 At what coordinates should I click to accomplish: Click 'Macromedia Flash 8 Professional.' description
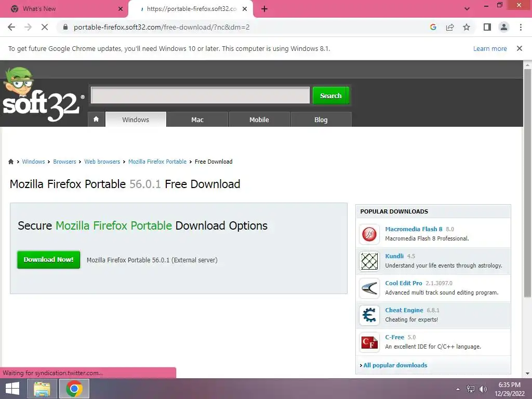427,238
